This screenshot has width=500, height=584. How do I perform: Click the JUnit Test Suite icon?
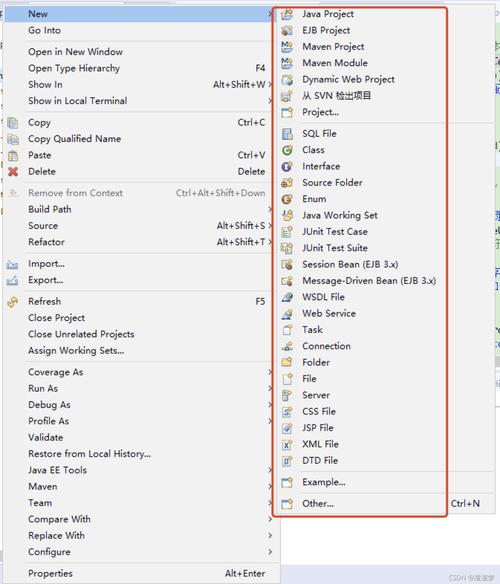(287, 248)
